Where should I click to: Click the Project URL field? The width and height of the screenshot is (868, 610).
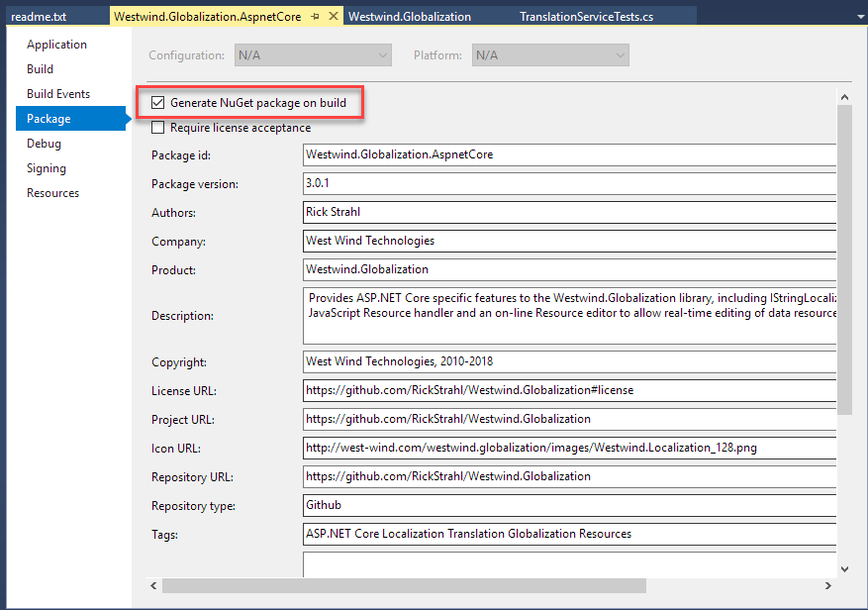[570, 420]
